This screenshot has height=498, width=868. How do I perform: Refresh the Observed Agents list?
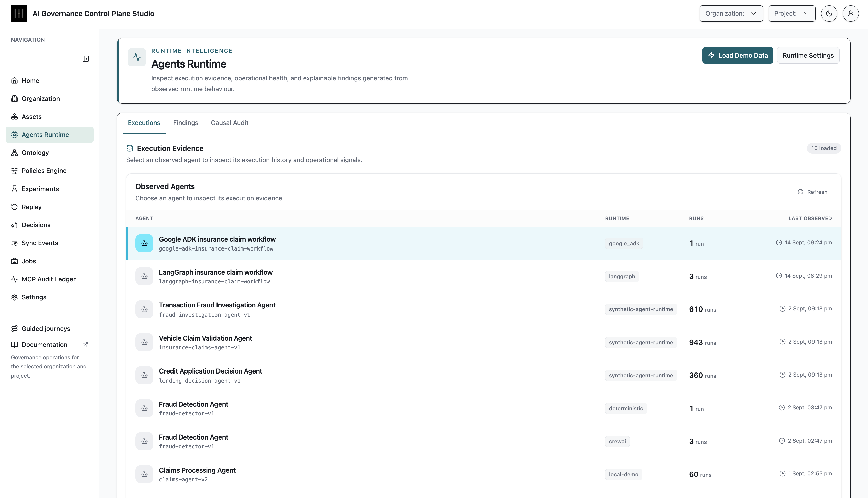[812, 192]
